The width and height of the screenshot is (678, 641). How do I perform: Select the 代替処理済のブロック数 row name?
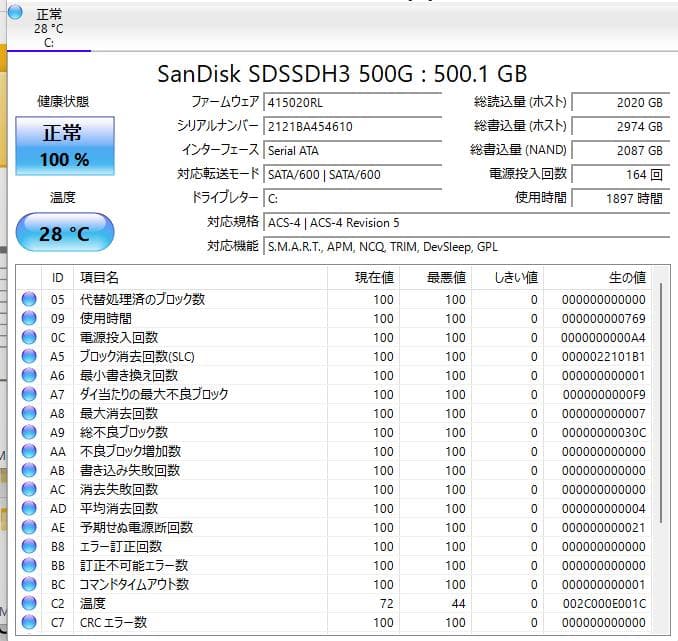pos(142,299)
